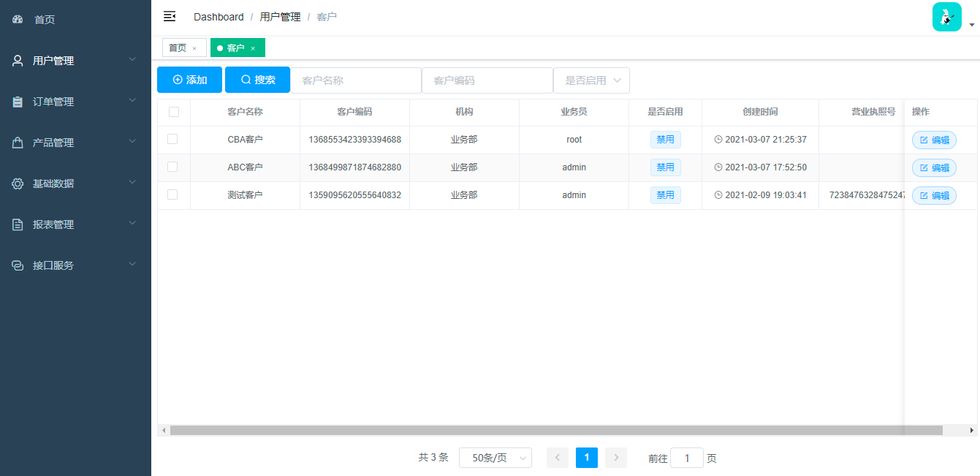Click the 首页 dashboard icon in sidebar
Viewport: 980px width, 476px height.
coord(18,20)
